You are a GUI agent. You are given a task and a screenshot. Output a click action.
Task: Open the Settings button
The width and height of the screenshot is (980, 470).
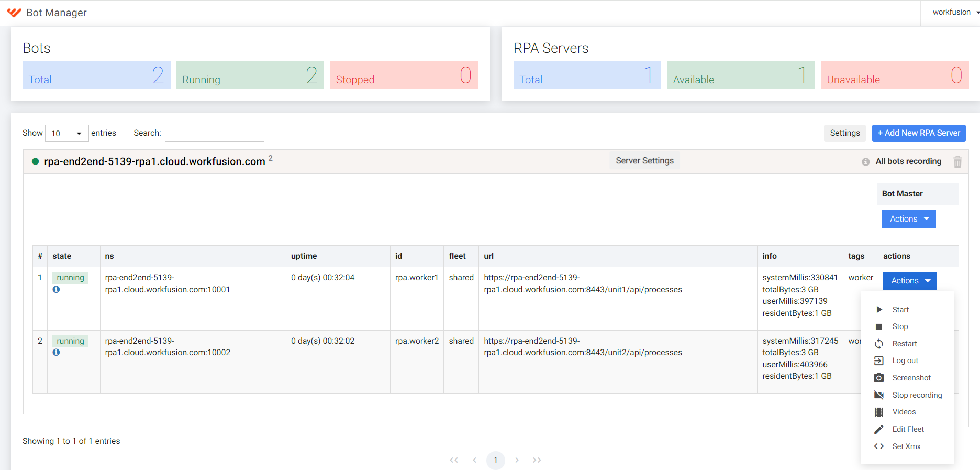point(845,133)
